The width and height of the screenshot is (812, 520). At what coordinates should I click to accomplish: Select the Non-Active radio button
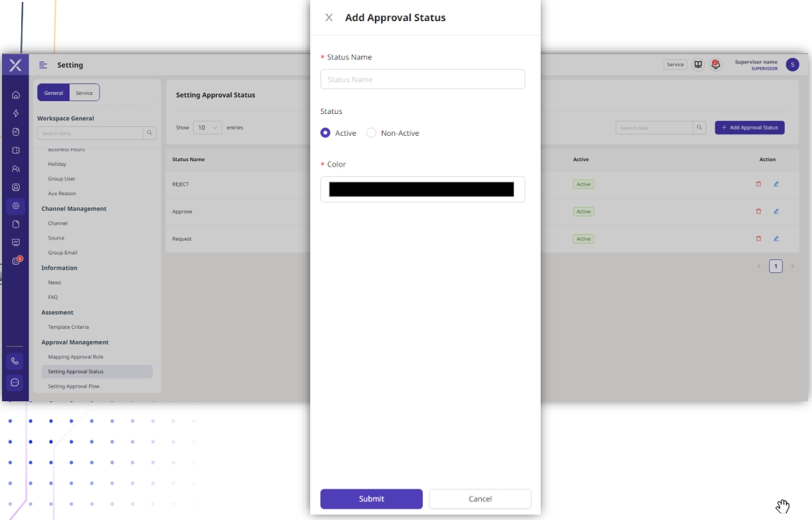372,133
